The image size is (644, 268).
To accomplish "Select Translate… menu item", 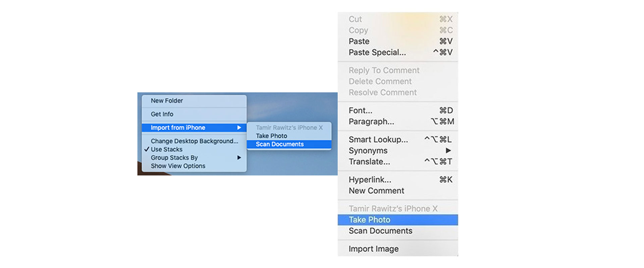I will pyautogui.click(x=398, y=161).
